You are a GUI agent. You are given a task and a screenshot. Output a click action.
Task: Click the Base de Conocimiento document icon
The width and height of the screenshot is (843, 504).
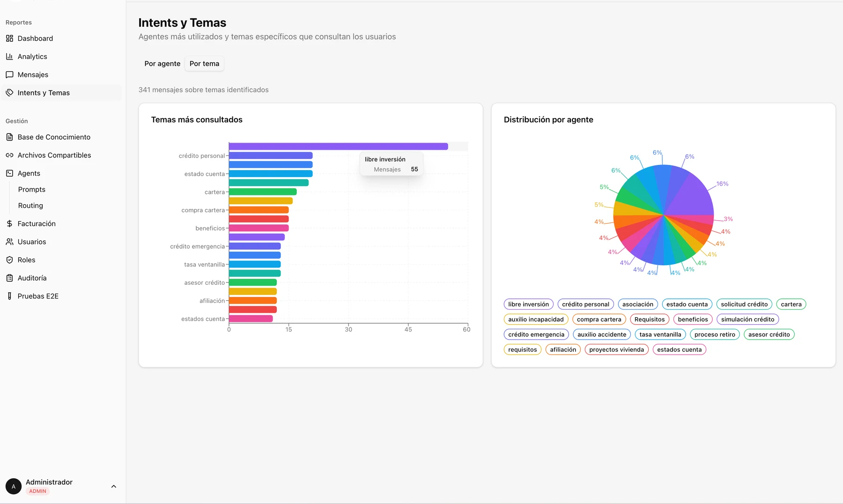click(9, 137)
